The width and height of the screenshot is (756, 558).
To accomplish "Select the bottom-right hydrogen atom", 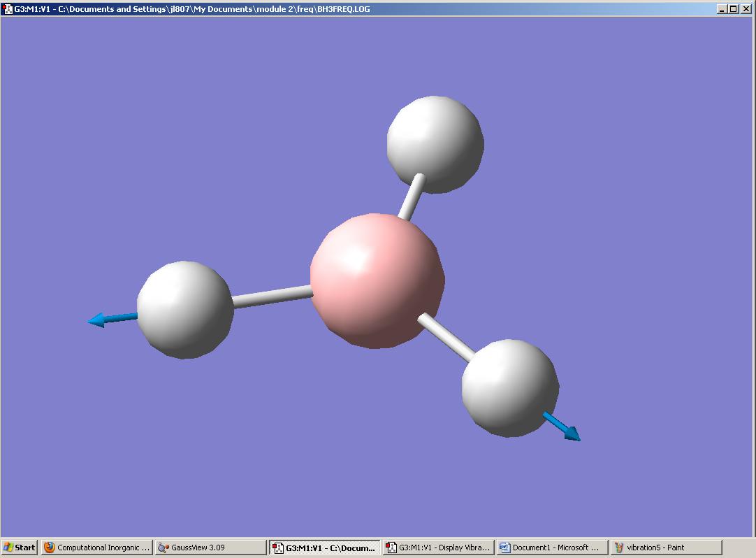I will 510,388.
